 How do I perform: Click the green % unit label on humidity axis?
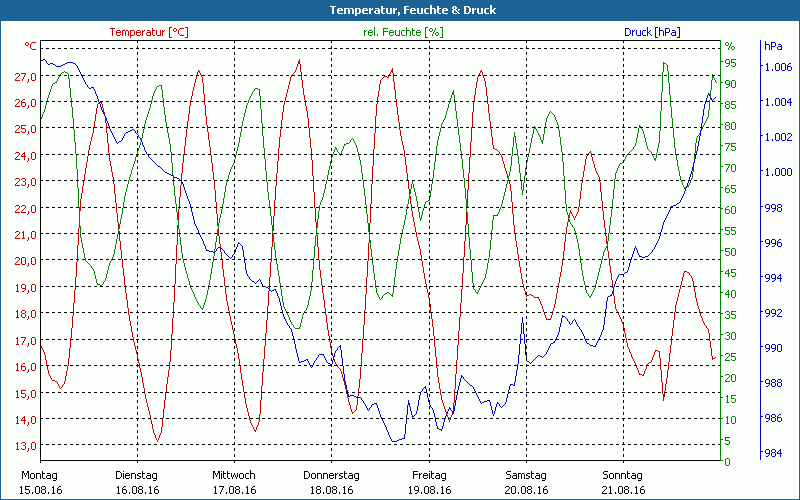tap(730, 46)
